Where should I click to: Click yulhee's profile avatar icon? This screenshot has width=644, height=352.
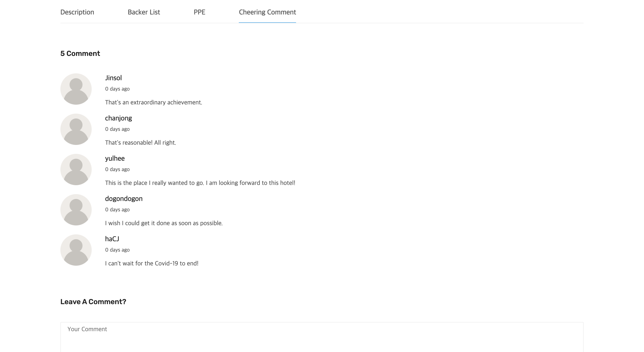[76, 170]
